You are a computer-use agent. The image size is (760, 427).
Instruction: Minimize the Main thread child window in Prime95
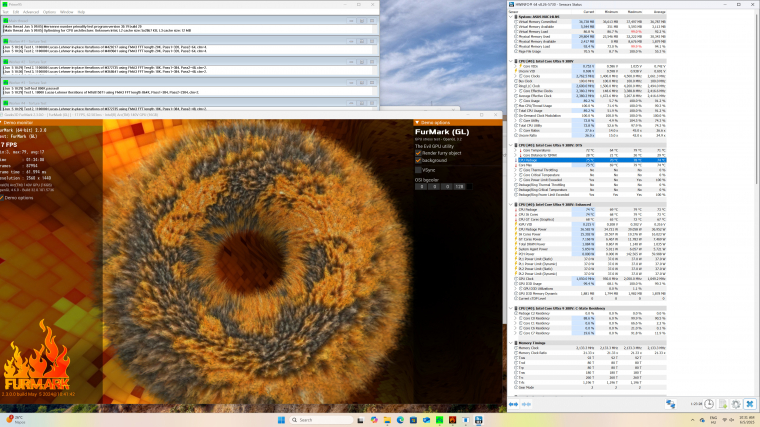[x=351, y=21]
